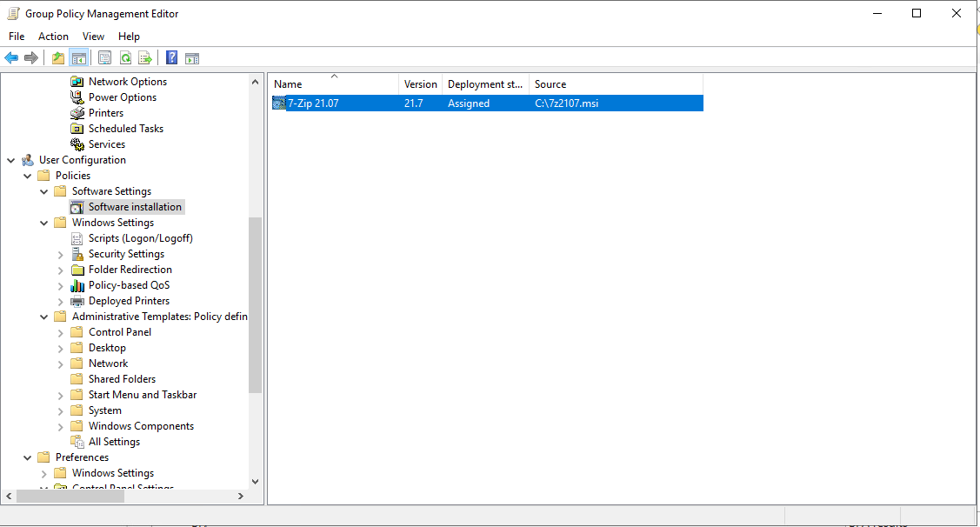Click the tree's vertical scrollbar thumb
Image resolution: width=980 pixels, height=527 pixels.
click(x=255, y=305)
